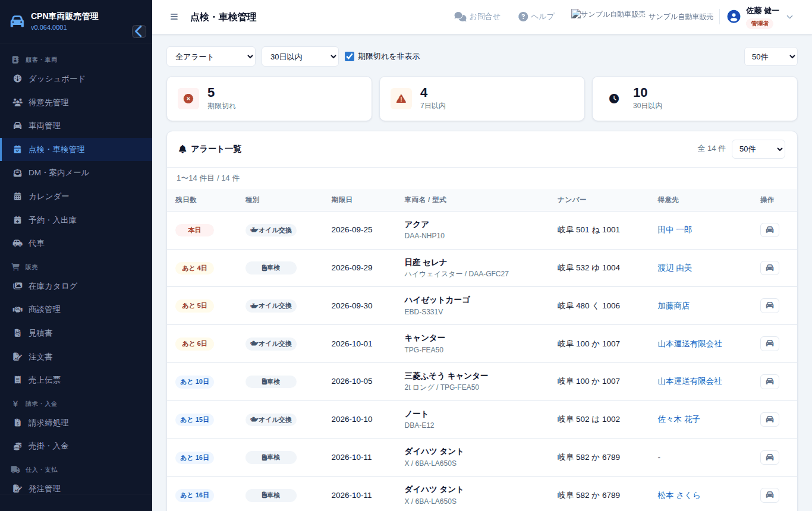Click the user avatar icon
The height and width of the screenshot is (511, 812).
coord(734,17)
